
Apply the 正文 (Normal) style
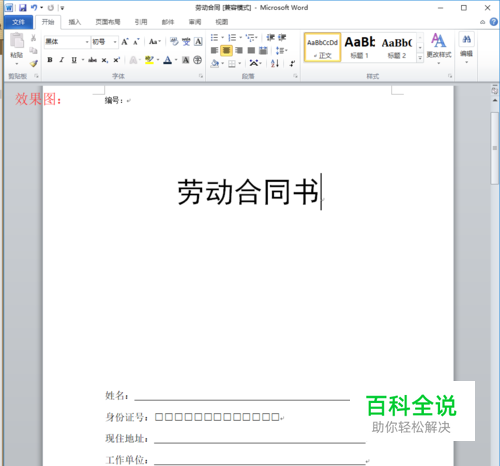coord(322,47)
